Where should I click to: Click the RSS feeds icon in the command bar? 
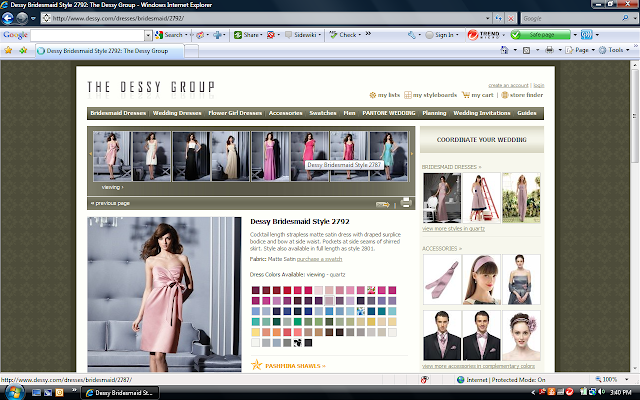pos(527,50)
